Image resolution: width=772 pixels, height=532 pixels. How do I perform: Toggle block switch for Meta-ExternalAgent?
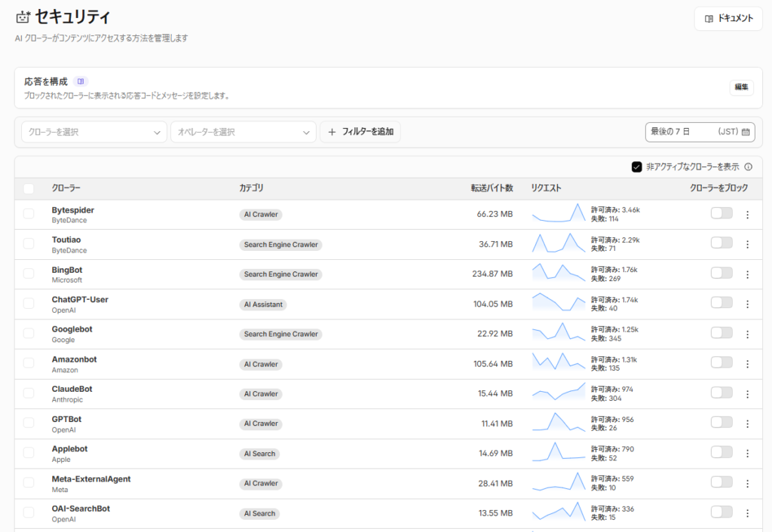click(x=721, y=482)
